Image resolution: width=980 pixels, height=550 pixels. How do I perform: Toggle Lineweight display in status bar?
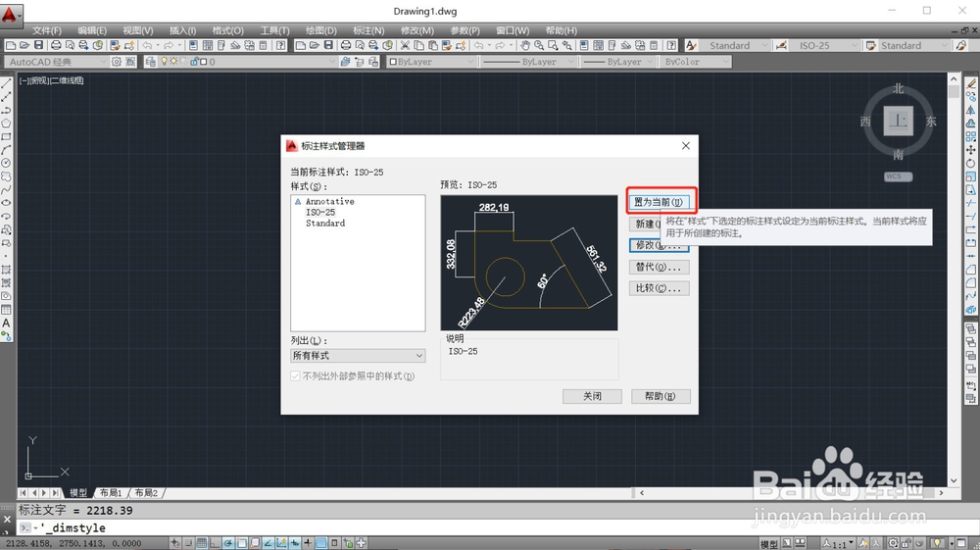point(308,543)
